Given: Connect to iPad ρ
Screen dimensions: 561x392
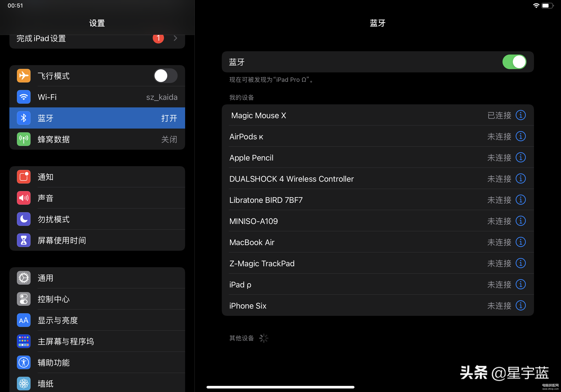Looking at the screenshot, I should pyautogui.click(x=378, y=284).
